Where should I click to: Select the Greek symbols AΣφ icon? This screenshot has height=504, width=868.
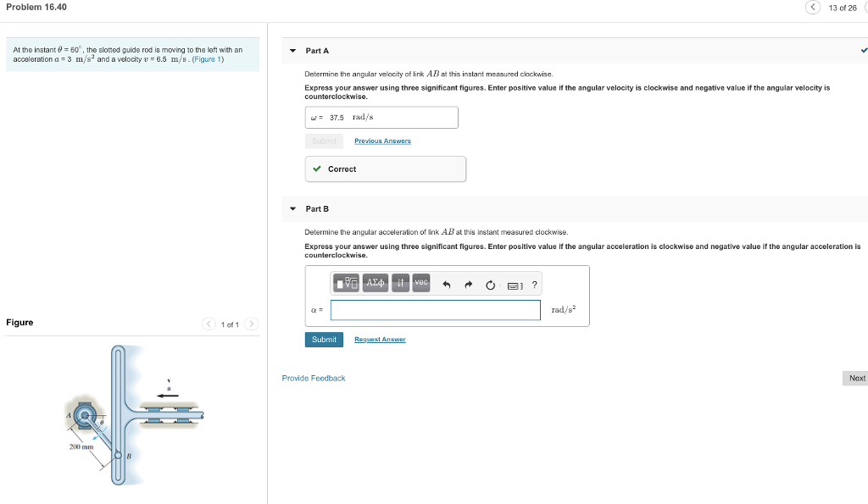tap(376, 283)
